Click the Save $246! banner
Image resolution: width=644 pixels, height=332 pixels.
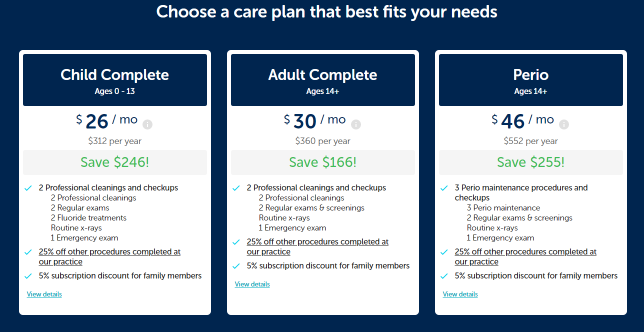point(115,162)
